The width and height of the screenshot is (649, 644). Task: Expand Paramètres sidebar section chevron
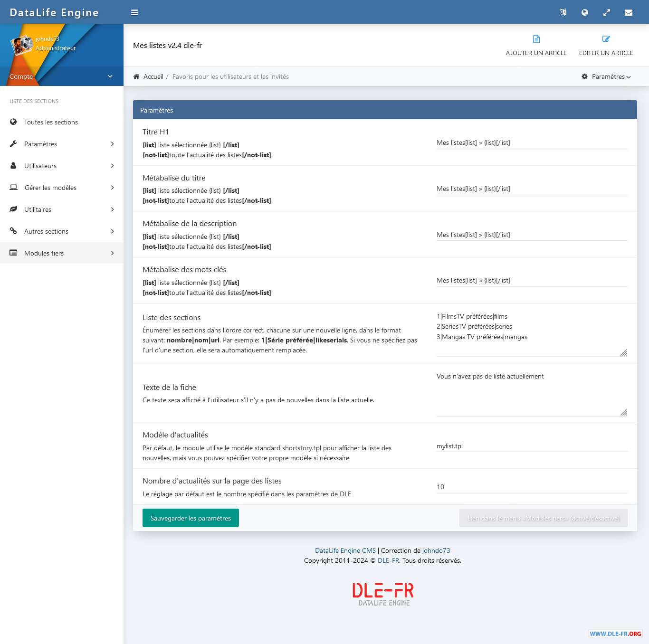(x=113, y=144)
